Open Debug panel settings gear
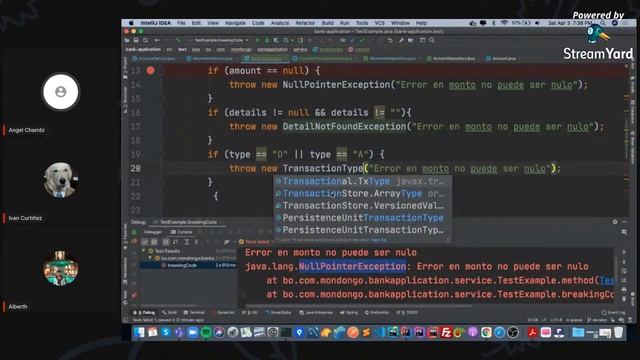Screen dimensions: 640x360 point(615,222)
